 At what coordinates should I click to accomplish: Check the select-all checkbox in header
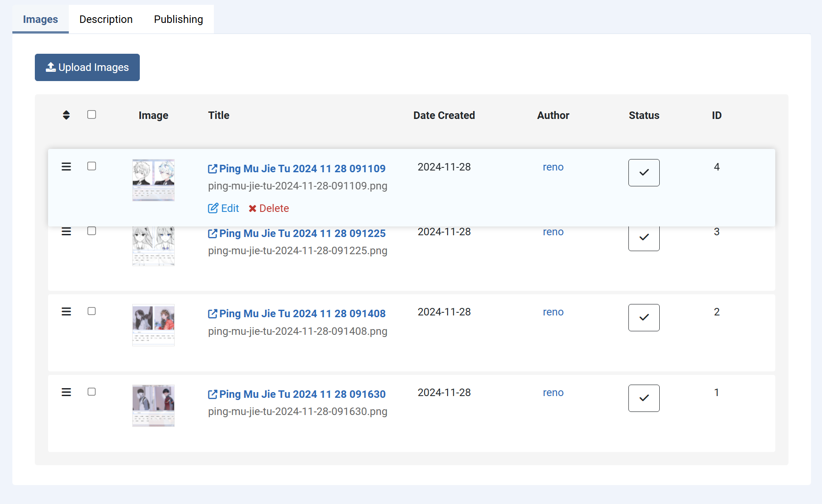tap(92, 115)
